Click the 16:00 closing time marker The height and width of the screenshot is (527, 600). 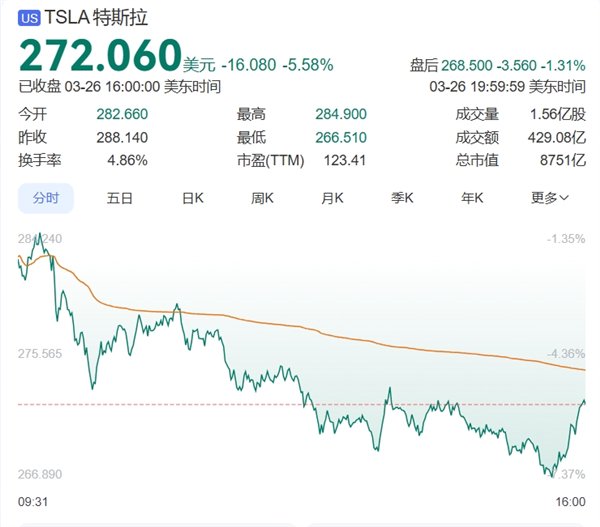click(x=571, y=501)
